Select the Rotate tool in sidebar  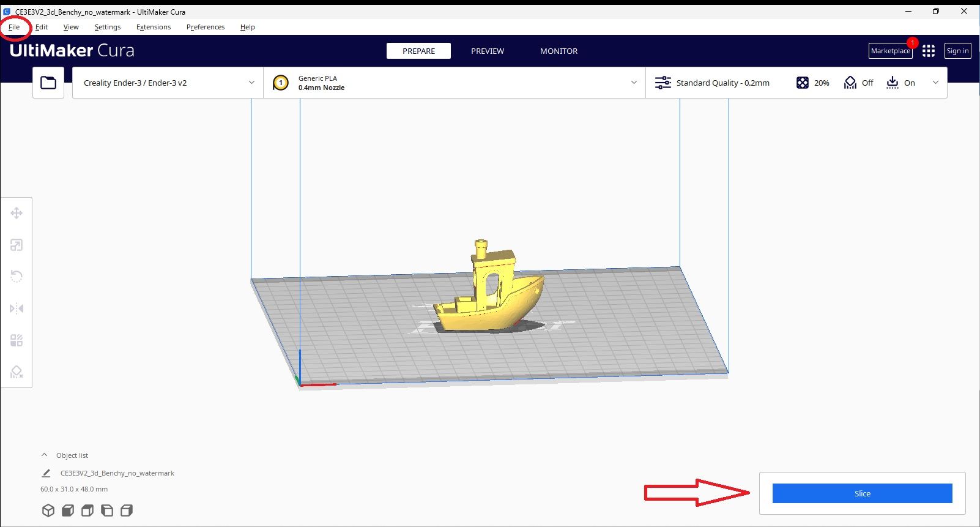click(x=17, y=277)
